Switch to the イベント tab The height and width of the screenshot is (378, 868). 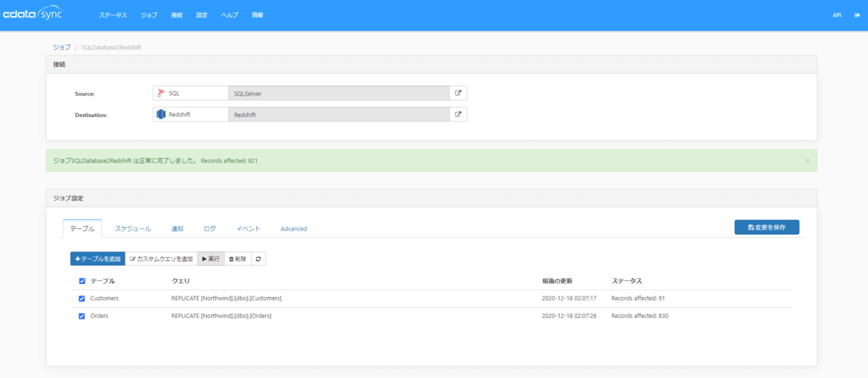tap(248, 228)
